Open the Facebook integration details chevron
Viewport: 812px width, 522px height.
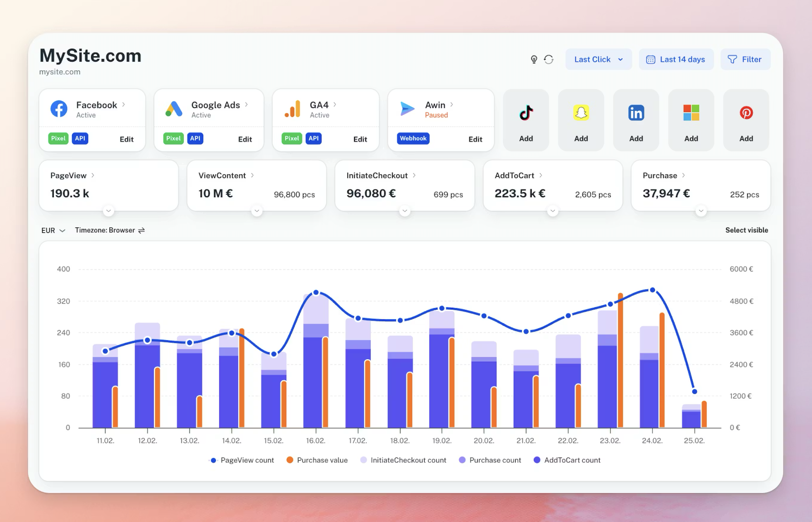[x=123, y=104]
